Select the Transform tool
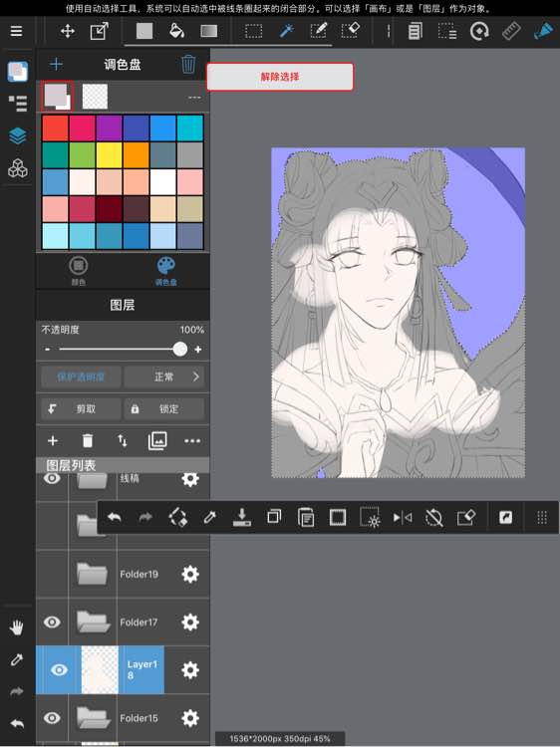 [x=99, y=32]
